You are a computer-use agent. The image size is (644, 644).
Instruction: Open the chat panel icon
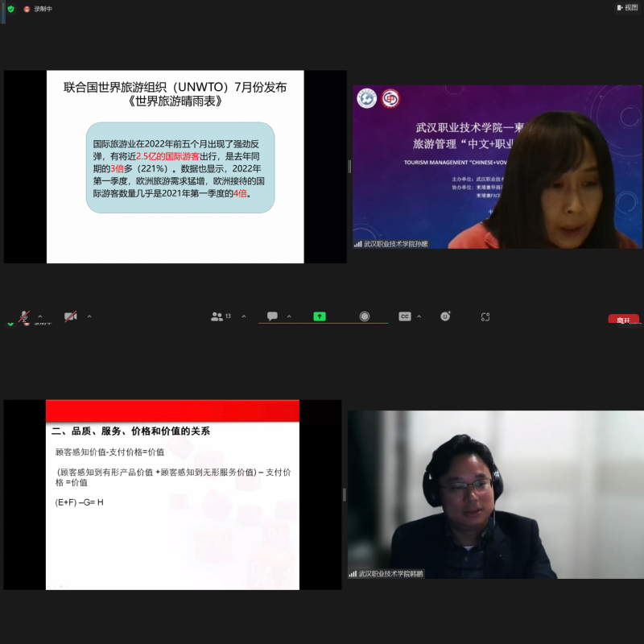tap(272, 316)
